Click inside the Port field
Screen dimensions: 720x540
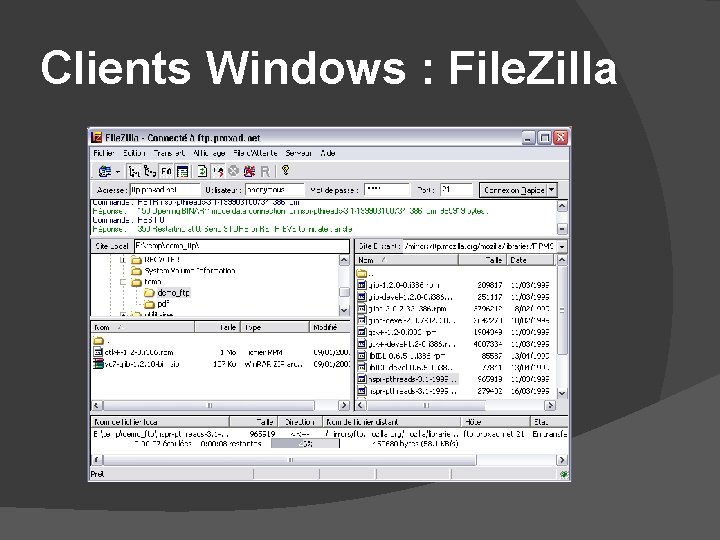point(456,190)
